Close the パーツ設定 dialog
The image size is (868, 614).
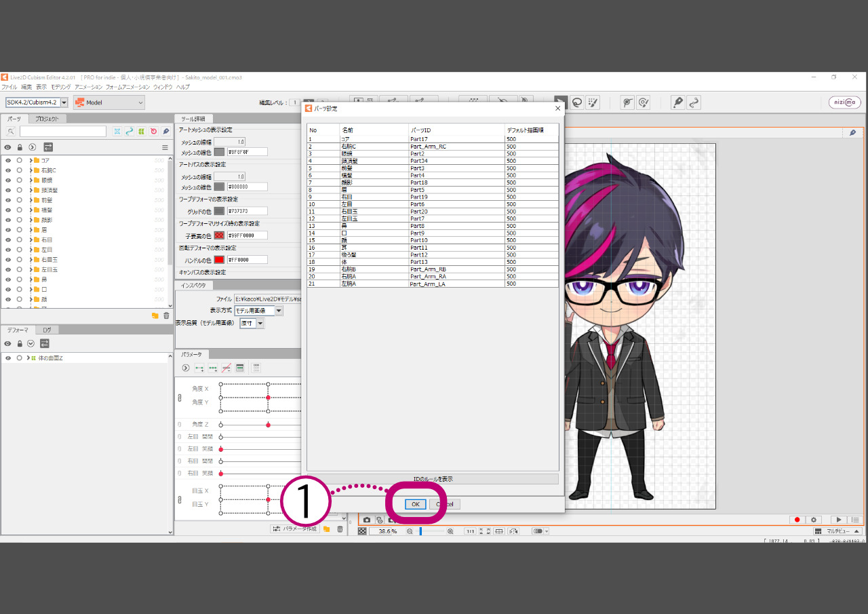[x=557, y=108]
